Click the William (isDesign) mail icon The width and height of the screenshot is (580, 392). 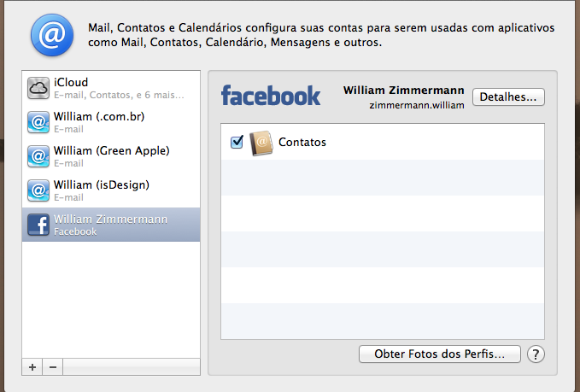(x=38, y=190)
